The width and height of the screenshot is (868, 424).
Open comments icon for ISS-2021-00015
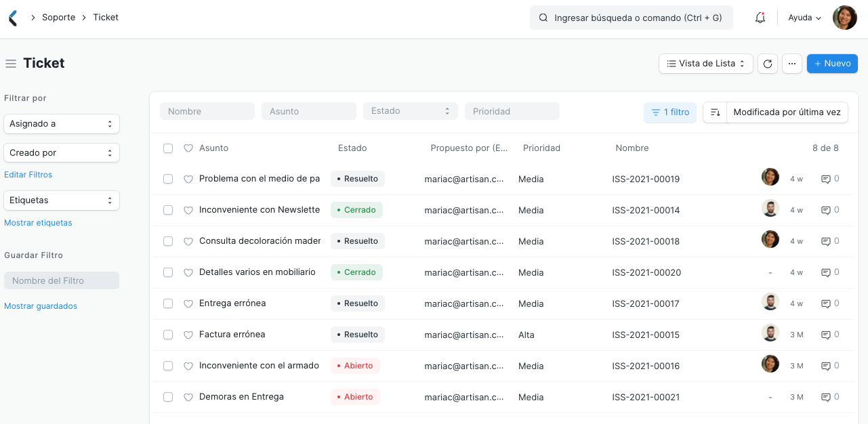(826, 335)
